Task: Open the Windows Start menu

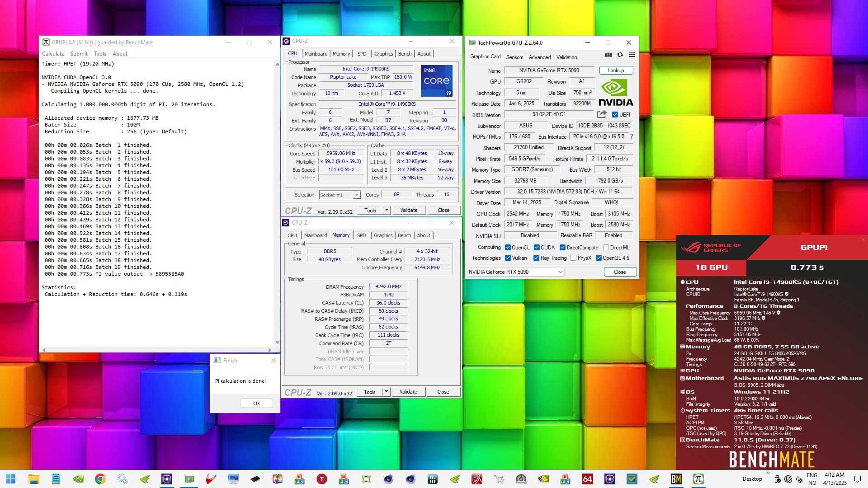Action: click(x=11, y=479)
